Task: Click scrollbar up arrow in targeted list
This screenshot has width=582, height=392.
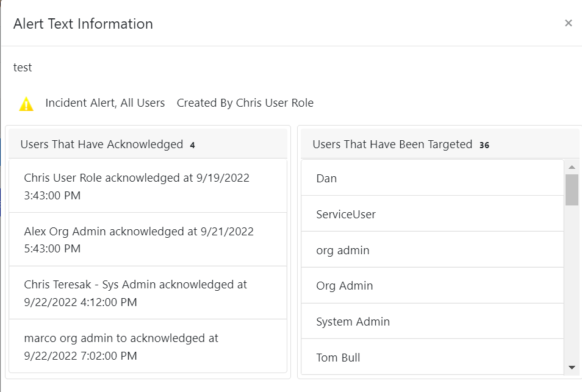Action: pos(572,167)
